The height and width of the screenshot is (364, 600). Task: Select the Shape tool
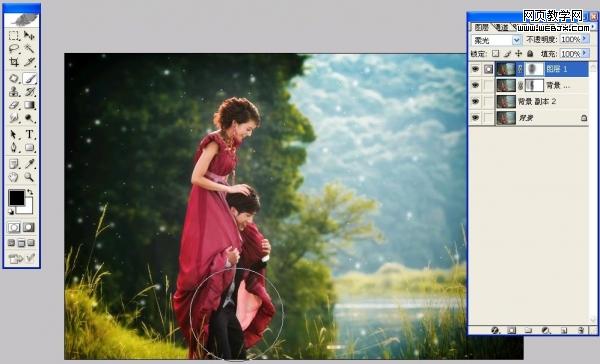click(x=29, y=147)
